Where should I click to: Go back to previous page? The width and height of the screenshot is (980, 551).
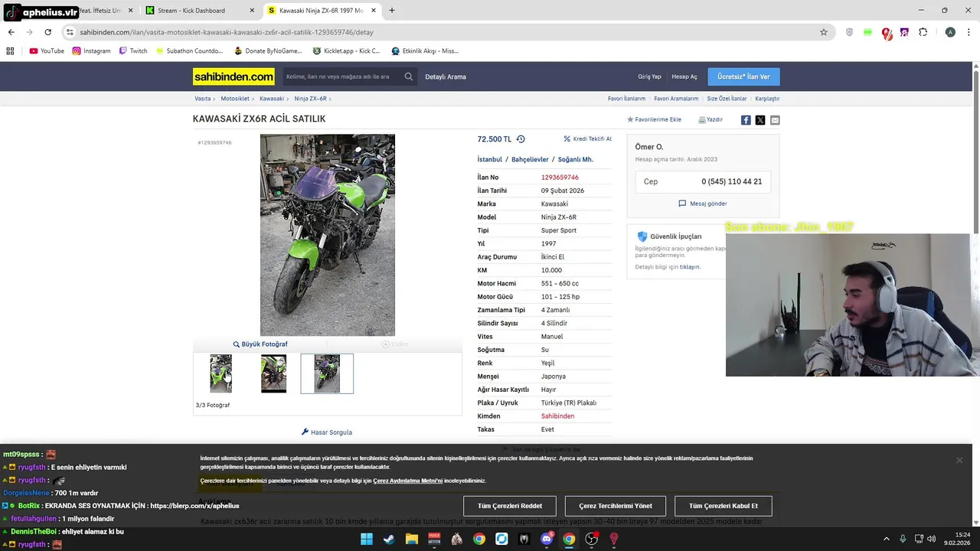[x=11, y=32]
